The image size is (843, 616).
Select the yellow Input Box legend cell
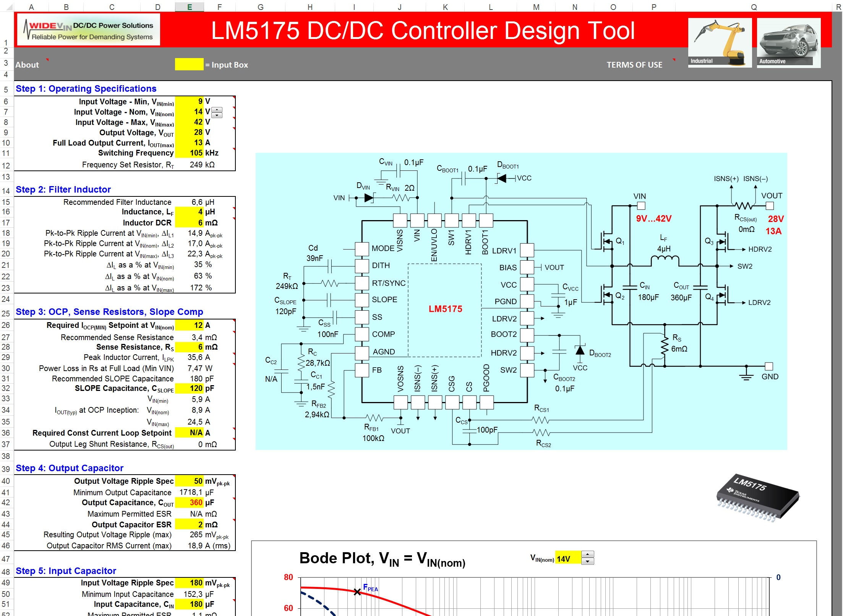click(x=189, y=64)
